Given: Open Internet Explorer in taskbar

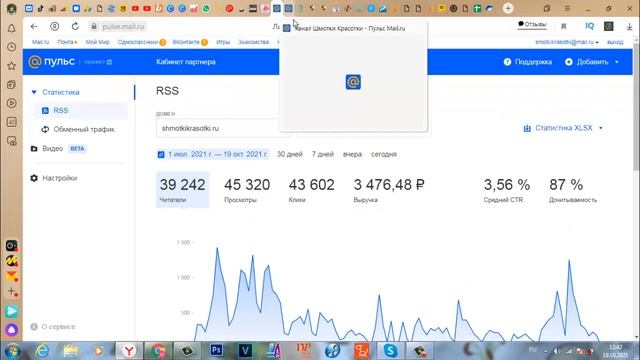Looking at the screenshot, I should (42, 350).
